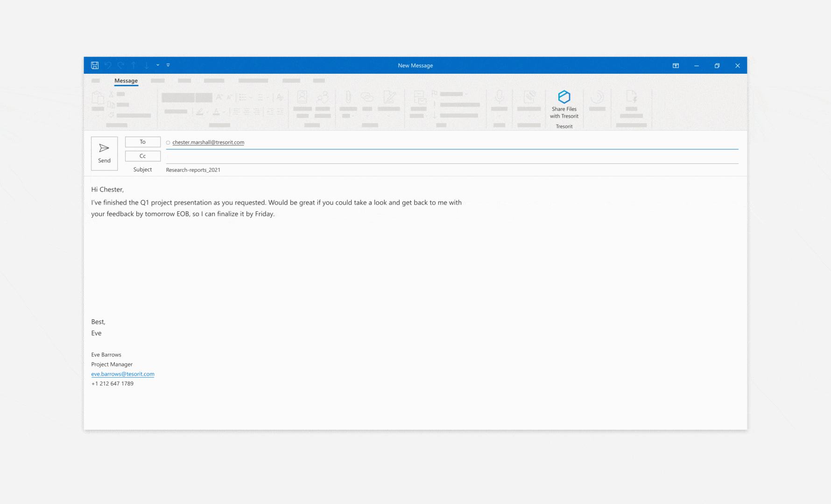The height and width of the screenshot is (504, 831).
Task: Open the address book via the To button
Action: pos(143,142)
